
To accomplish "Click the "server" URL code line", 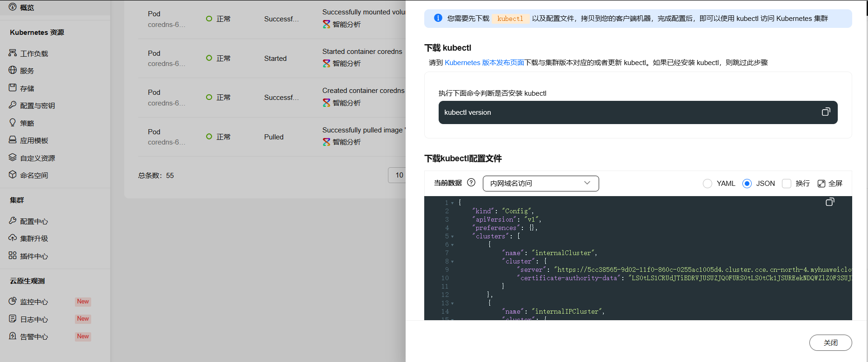I will tap(684, 270).
